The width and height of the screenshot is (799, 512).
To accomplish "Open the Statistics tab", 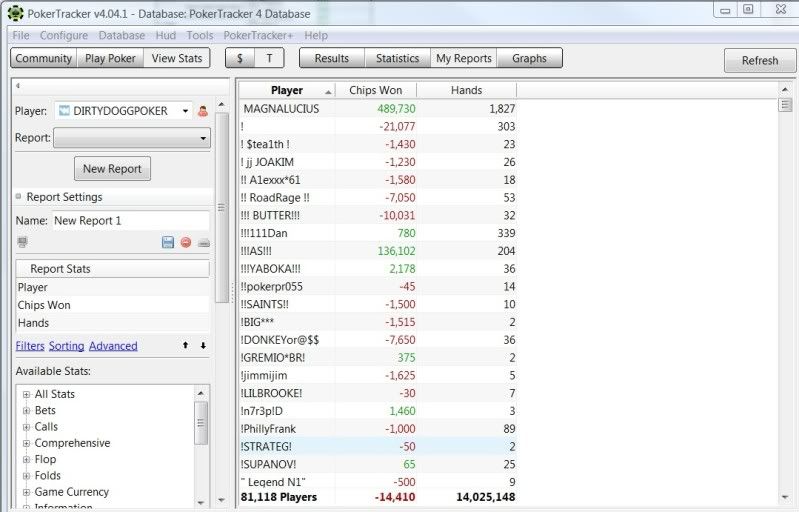I will point(397,58).
